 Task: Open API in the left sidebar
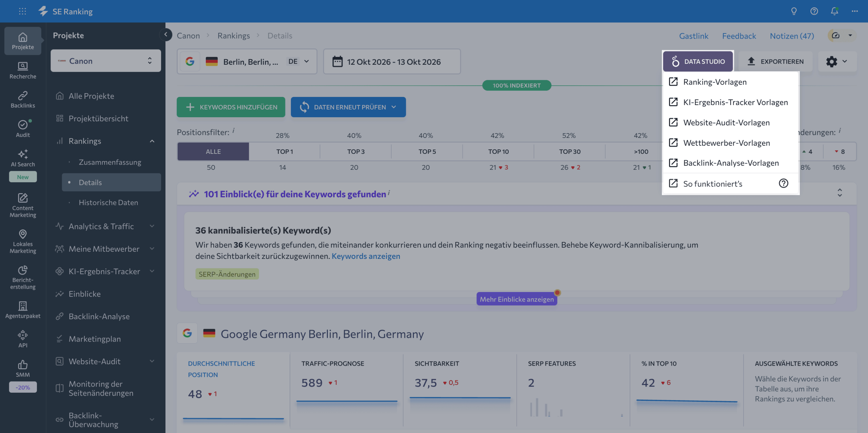click(x=23, y=339)
